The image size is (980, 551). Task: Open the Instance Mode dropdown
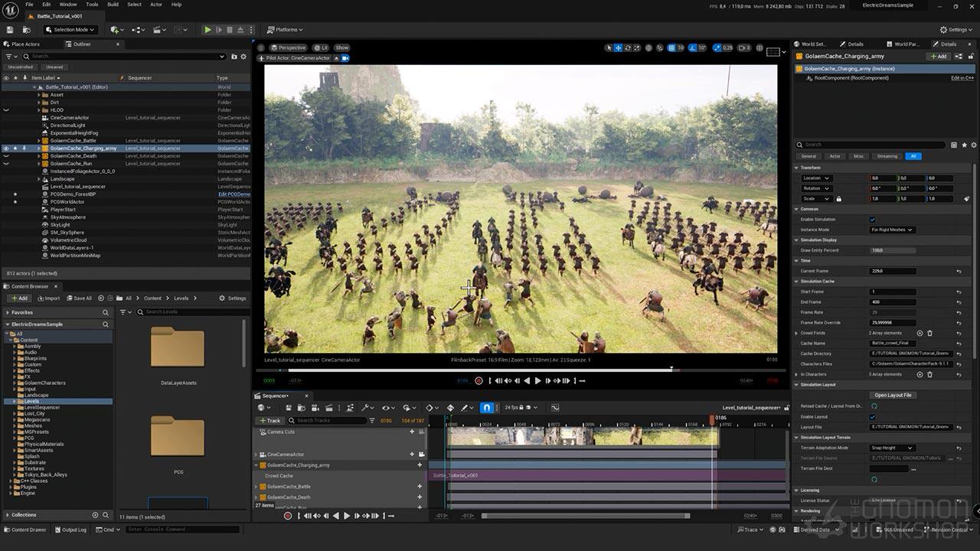[892, 230]
